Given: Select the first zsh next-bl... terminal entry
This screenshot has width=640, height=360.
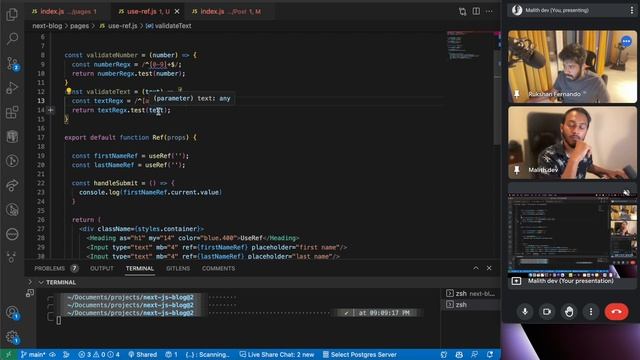Looking at the screenshot, I should tap(471, 293).
